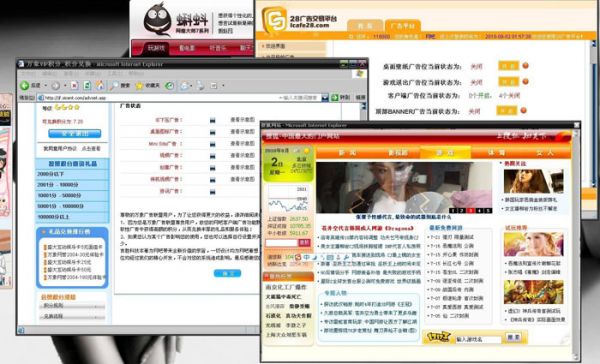
Task: Click the Print icon in IE toolbar
Action: 201,85
